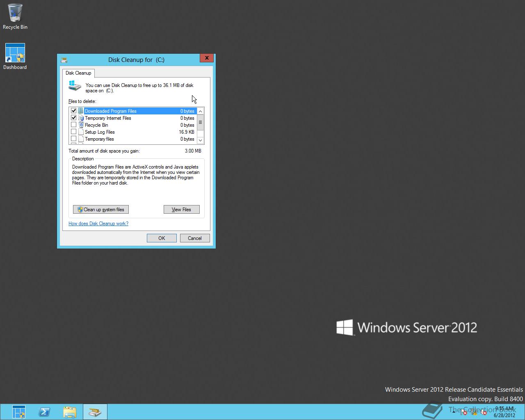Show hidden tray icons arrow
525x420 pixels.
(454, 412)
